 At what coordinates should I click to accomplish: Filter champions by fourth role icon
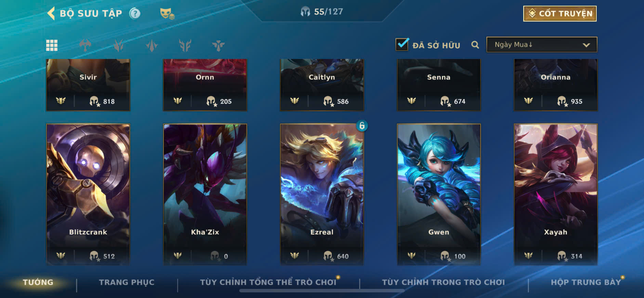pyautogui.click(x=185, y=45)
